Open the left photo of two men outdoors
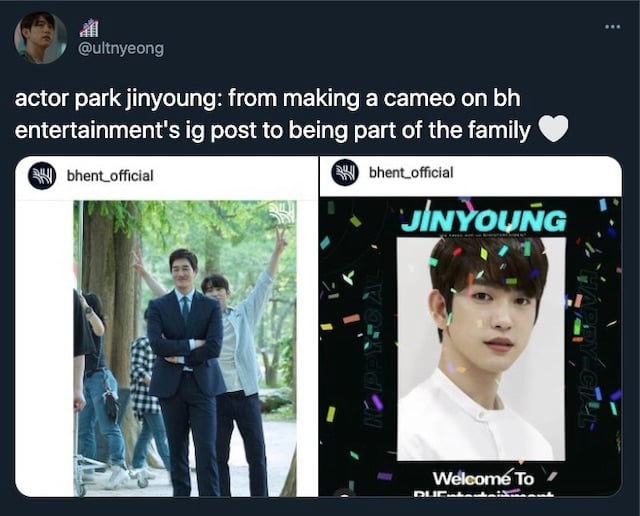Viewport: 640px width, 516px height. click(185, 348)
